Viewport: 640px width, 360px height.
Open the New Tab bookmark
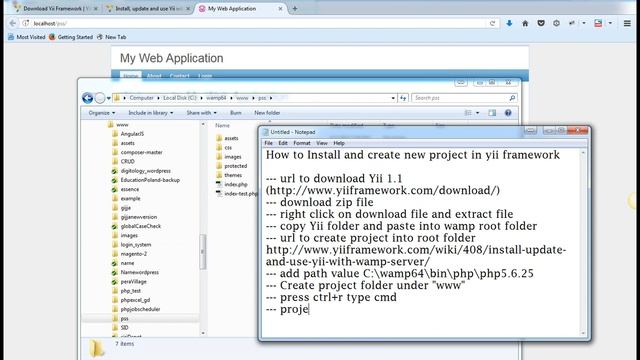pos(111,37)
